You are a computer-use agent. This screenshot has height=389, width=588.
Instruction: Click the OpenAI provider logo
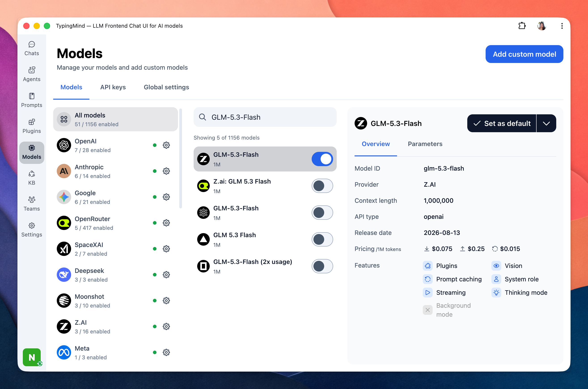tap(64, 145)
